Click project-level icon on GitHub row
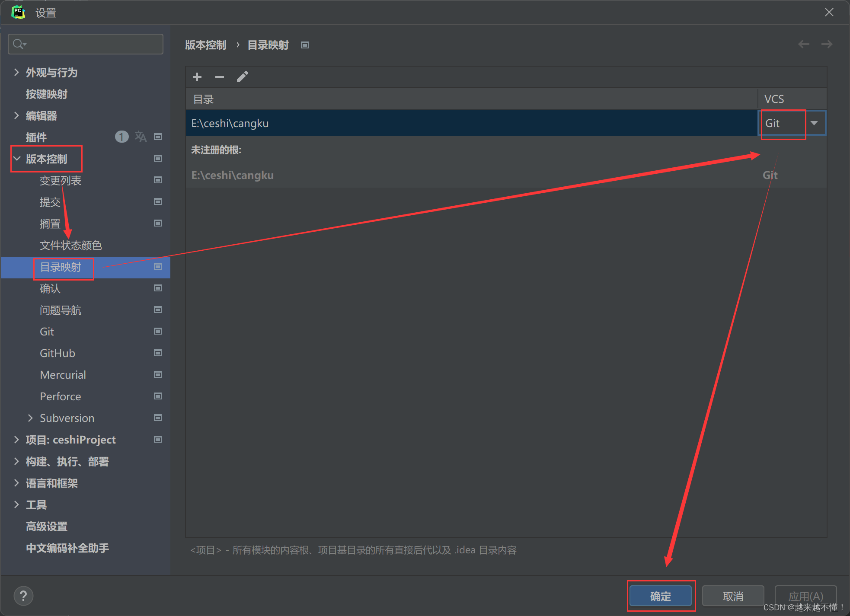 tap(158, 353)
